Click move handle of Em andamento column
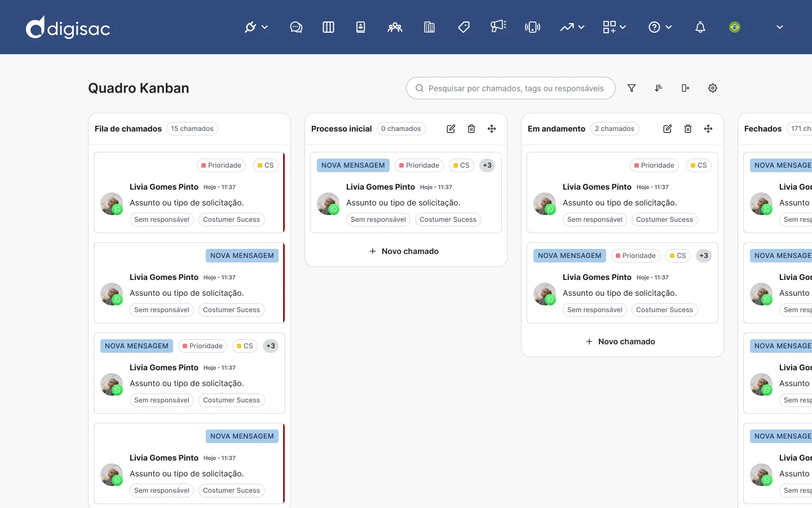Viewport: 812px width, 508px height. (x=708, y=129)
